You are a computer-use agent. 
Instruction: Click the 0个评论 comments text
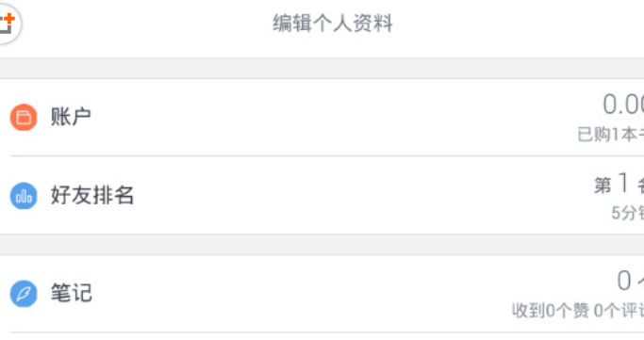pos(619,311)
